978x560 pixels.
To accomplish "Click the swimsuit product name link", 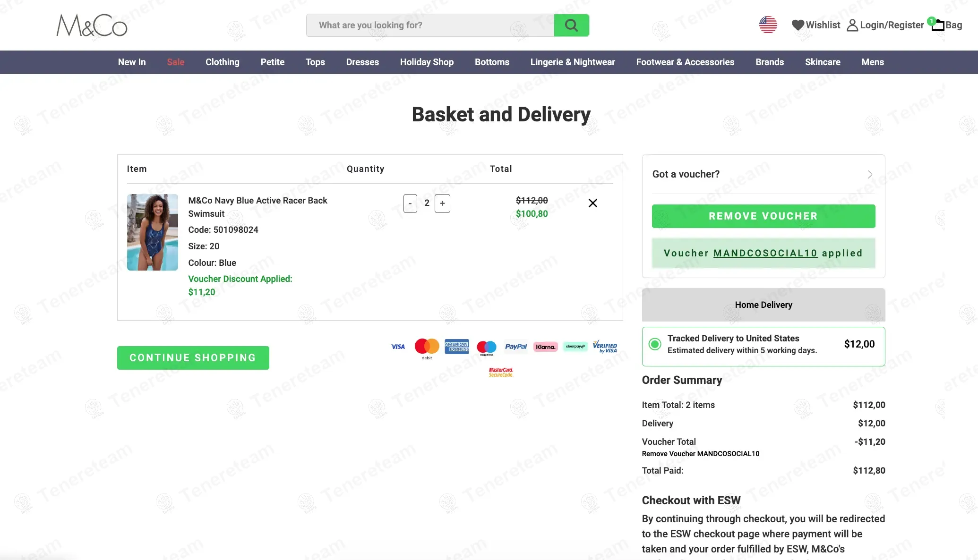I will point(257,207).
